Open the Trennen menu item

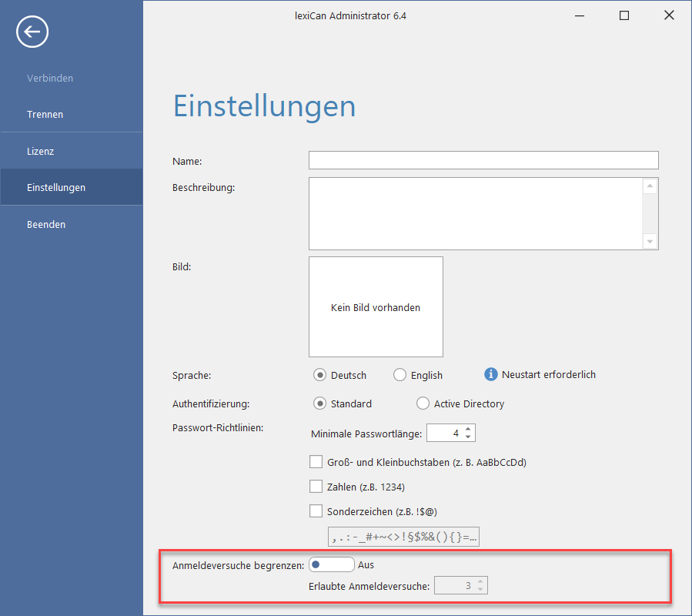coord(45,114)
